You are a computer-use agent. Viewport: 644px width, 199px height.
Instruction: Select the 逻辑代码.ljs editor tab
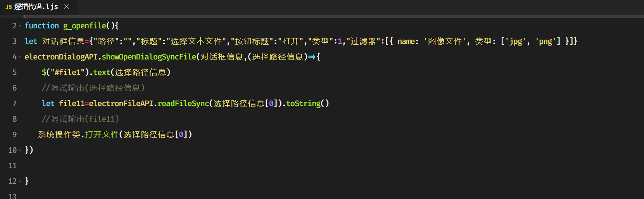pyautogui.click(x=39, y=7)
